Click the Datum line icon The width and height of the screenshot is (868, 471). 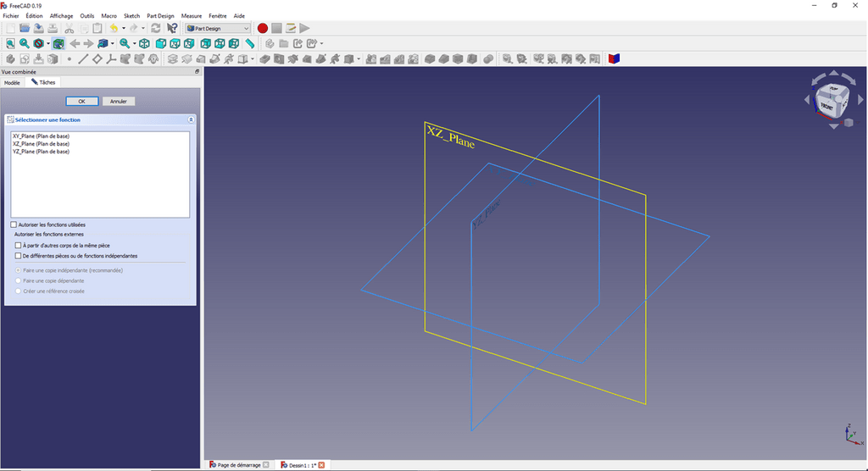tap(83, 58)
